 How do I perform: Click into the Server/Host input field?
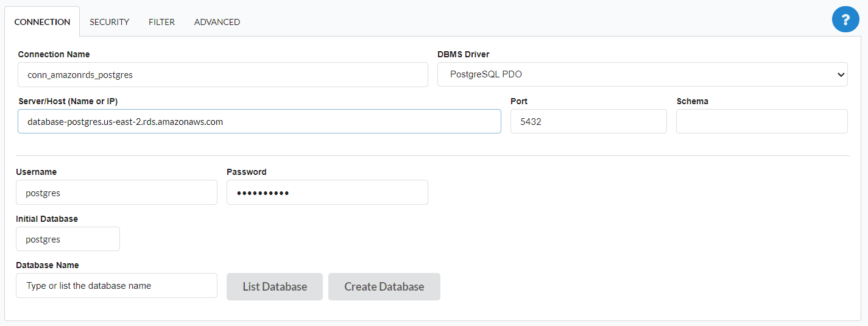(x=259, y=121)
